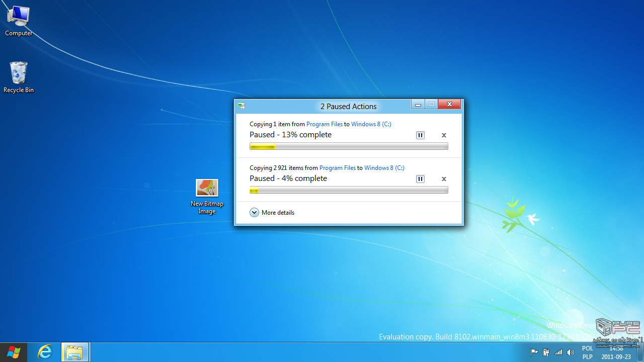Resume the 13% complete copy operation

[x=420, y=135]
